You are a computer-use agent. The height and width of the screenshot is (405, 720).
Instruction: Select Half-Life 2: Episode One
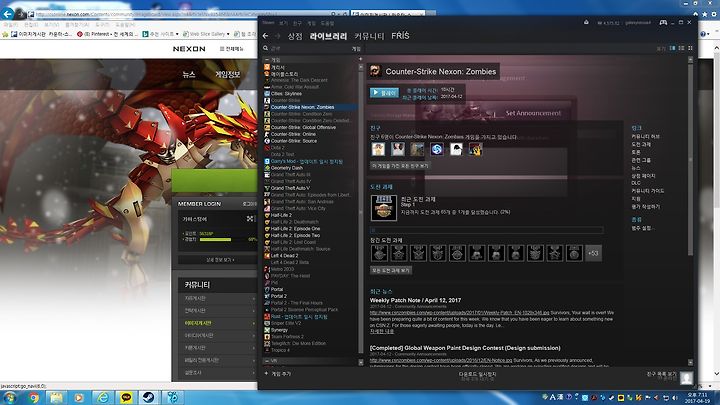(x=295, y=229)
